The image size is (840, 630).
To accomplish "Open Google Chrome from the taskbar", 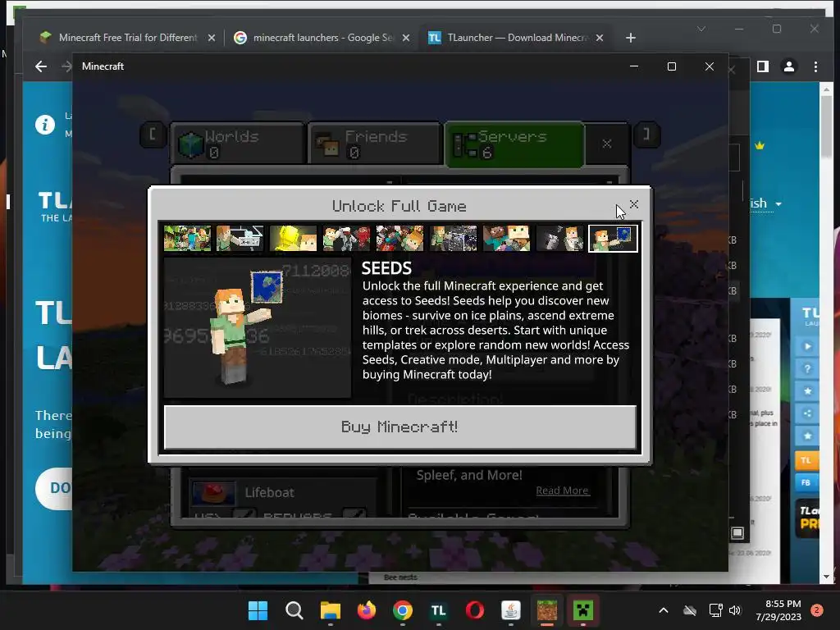I will pyautogui.click(x=403, y=610).
